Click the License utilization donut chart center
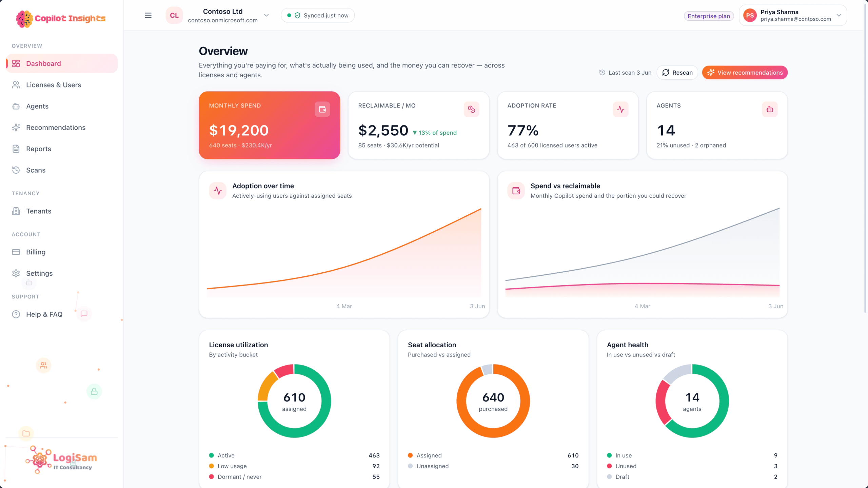Screen dimensions: 868x488 (294, 401)
